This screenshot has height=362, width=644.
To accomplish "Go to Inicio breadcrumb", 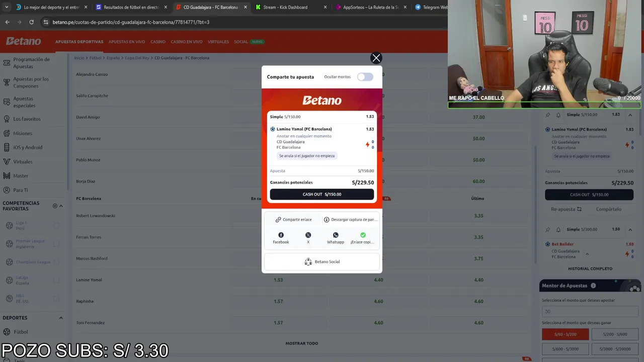I will tap(79, 58).
